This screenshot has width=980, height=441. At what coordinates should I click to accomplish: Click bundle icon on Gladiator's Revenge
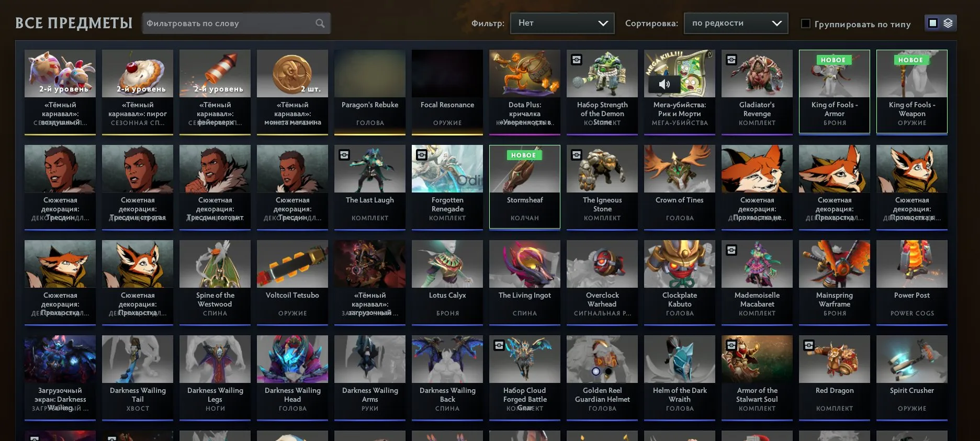pyautogui.click(x=731, y=60)
